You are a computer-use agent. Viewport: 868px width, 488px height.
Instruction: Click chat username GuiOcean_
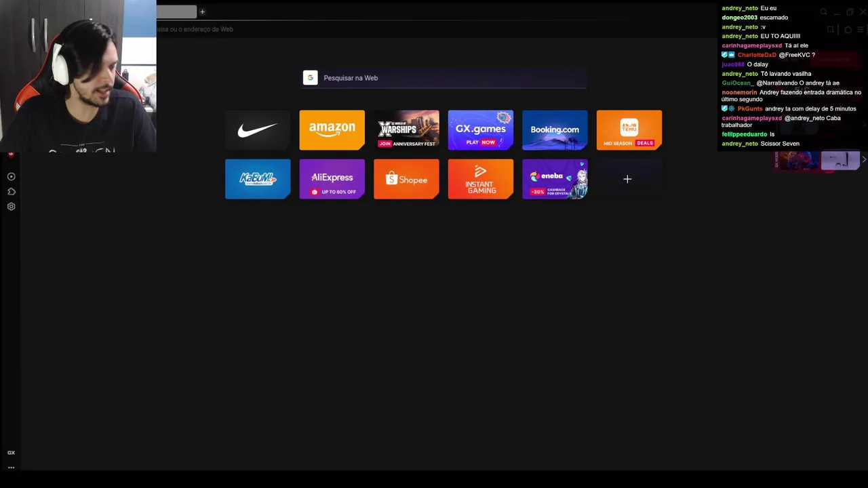point(738,83)
